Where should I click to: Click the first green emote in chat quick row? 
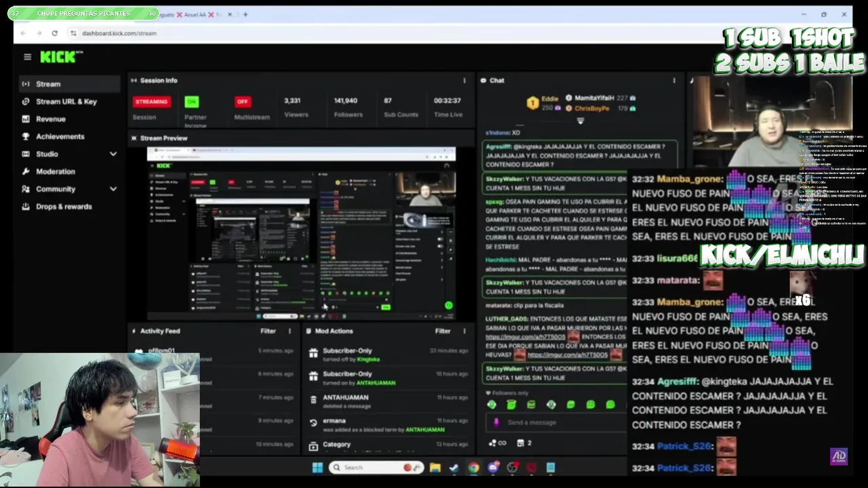click(492, 405)
